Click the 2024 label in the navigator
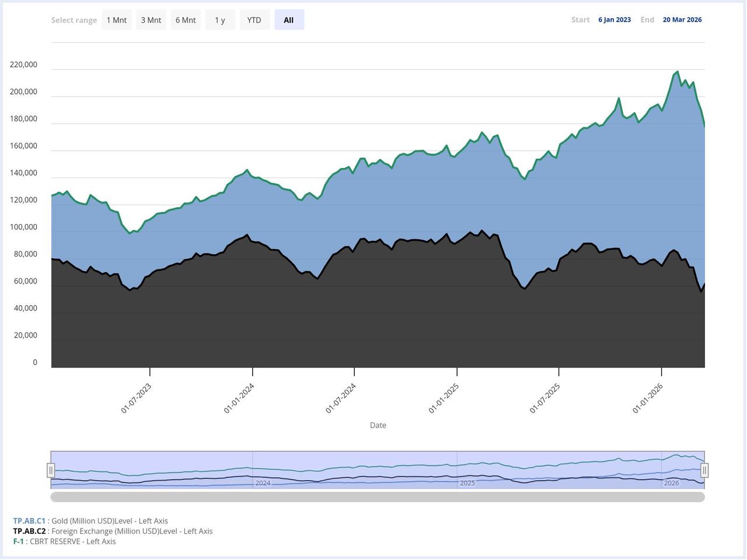Viewport: 747px width, 560px height. point(263,483)
